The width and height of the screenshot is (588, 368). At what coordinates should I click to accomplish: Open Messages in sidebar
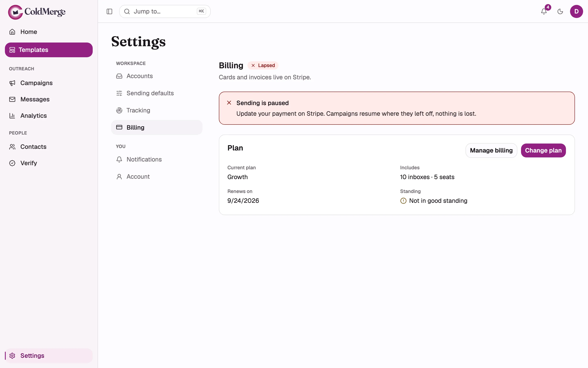tap(49, 99)
